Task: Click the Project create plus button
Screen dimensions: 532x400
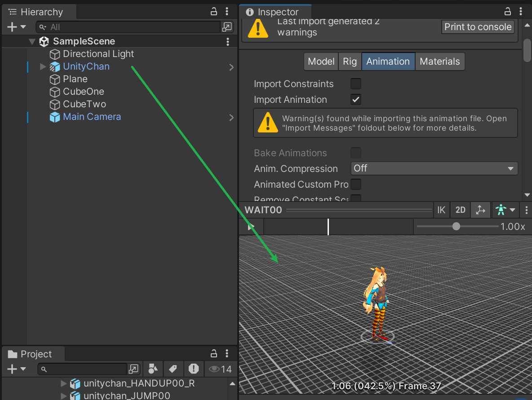Action: 12,369
